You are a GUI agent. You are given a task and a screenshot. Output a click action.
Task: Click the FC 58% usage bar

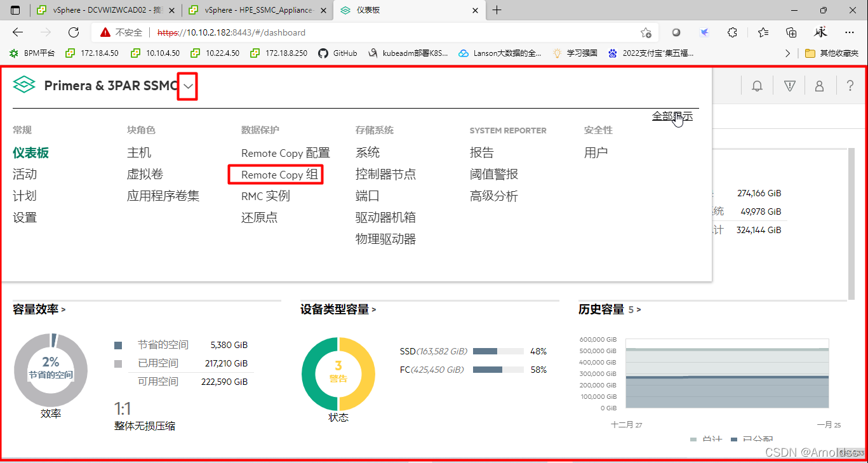498,370
